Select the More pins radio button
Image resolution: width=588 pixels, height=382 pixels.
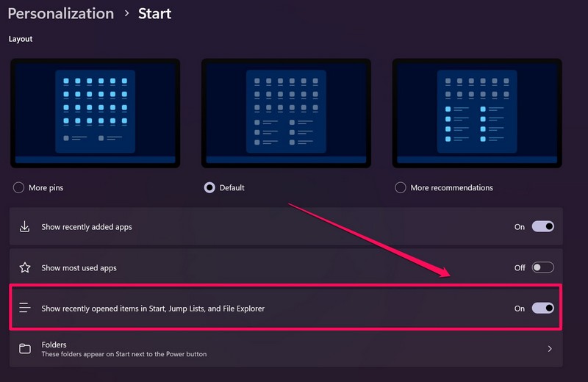[19, 187]
